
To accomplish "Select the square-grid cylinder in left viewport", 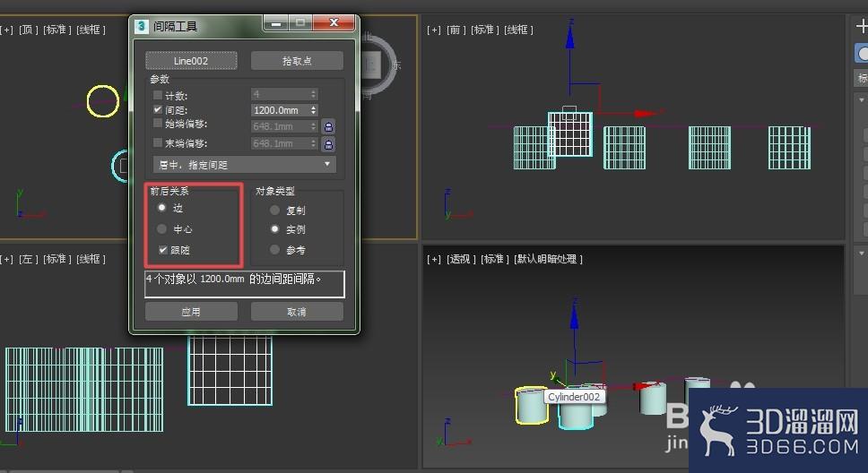I will coord(230,370).
